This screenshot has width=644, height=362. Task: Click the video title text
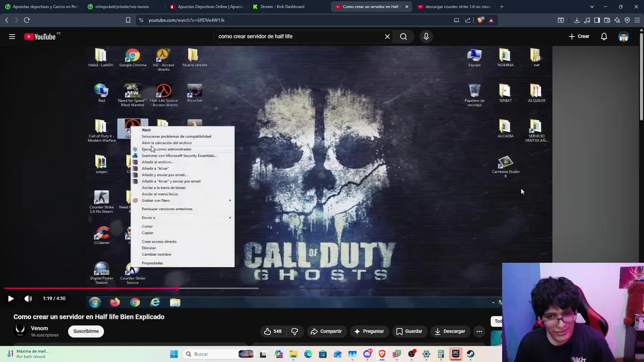(89, 317)
